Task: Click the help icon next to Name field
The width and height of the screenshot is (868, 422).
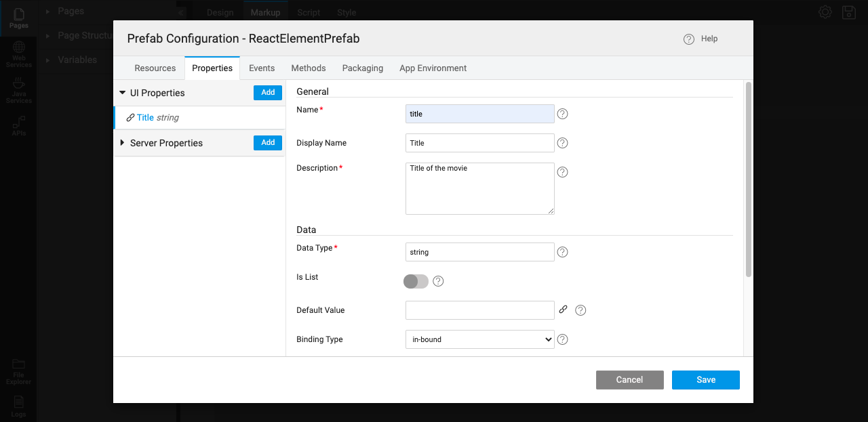Action: [x=562, y=114]
